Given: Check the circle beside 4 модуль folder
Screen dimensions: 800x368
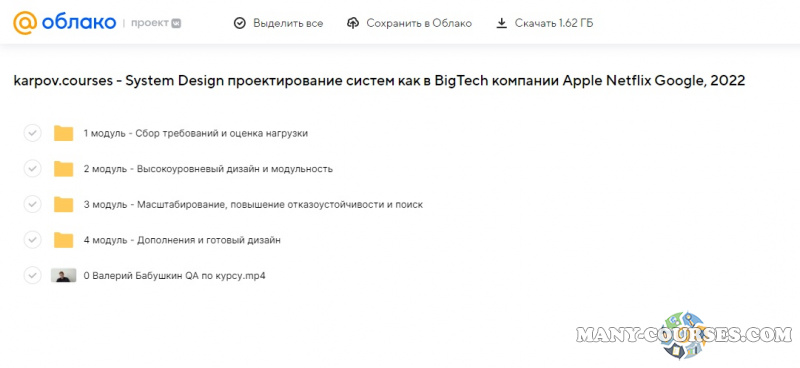Looking at the screenshot, I should click(33, 240).
